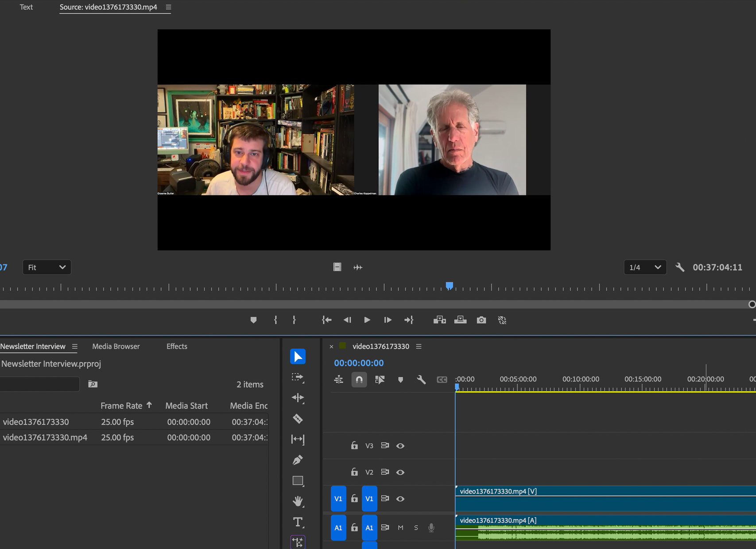Select video1376173330.mp4 in project bin
The image size is (756, 549).
pos(45,437)
